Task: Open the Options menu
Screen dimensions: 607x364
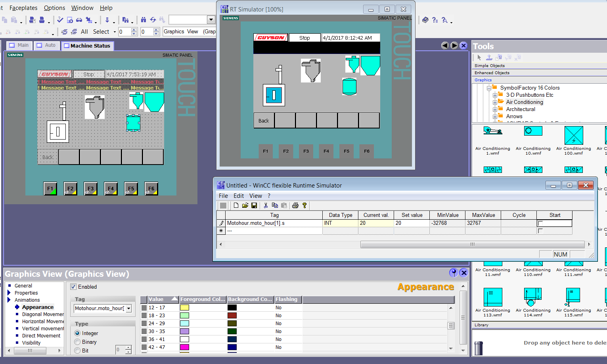Action: (54, 8)
